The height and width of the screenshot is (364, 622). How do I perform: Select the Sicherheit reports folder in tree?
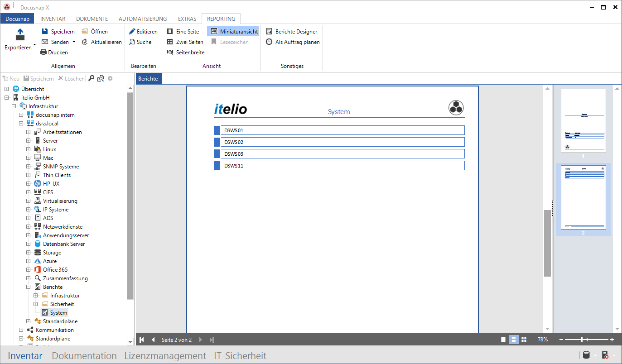[x=62, y=304]
